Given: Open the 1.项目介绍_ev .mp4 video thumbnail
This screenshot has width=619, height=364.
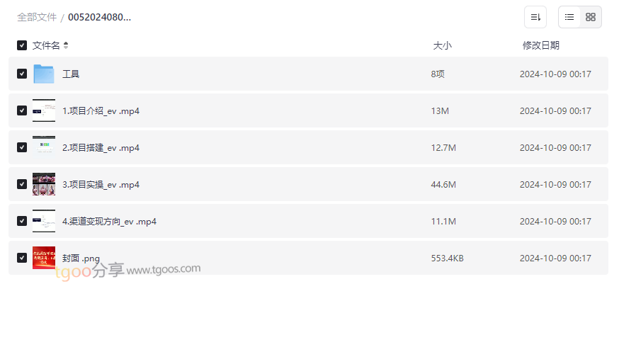Looking at the screenshot, I should pos(44,110).
